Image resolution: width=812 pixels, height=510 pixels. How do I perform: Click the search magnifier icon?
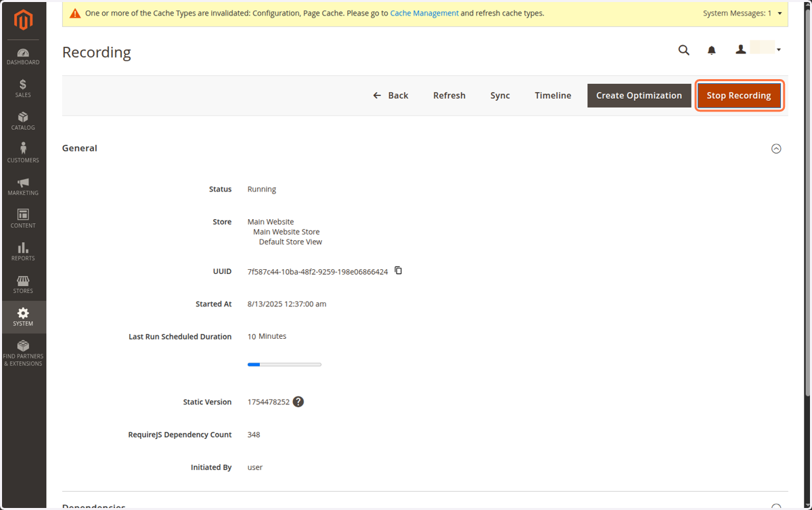(x=684, y=50)
